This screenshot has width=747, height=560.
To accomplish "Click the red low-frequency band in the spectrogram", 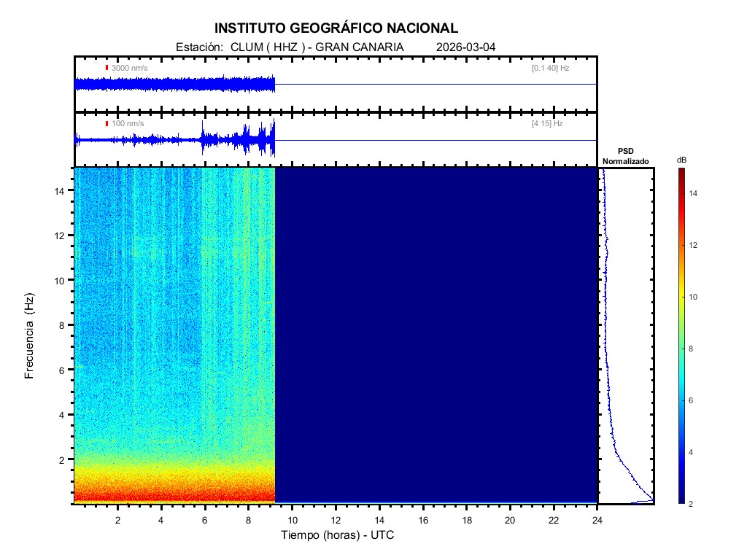I will point(175,494).
